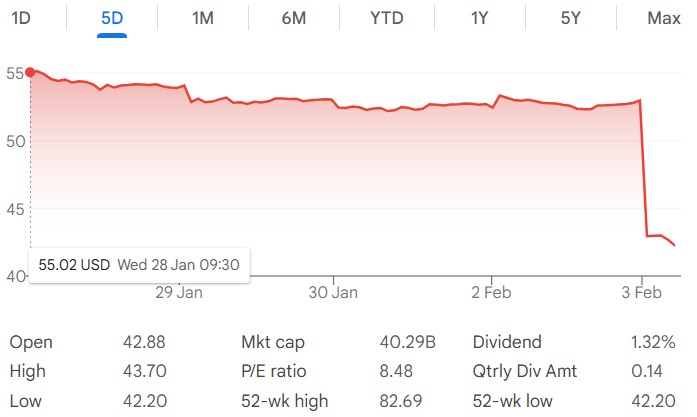
Task: Click the Open price value 42.88
Action: point(141,342)
